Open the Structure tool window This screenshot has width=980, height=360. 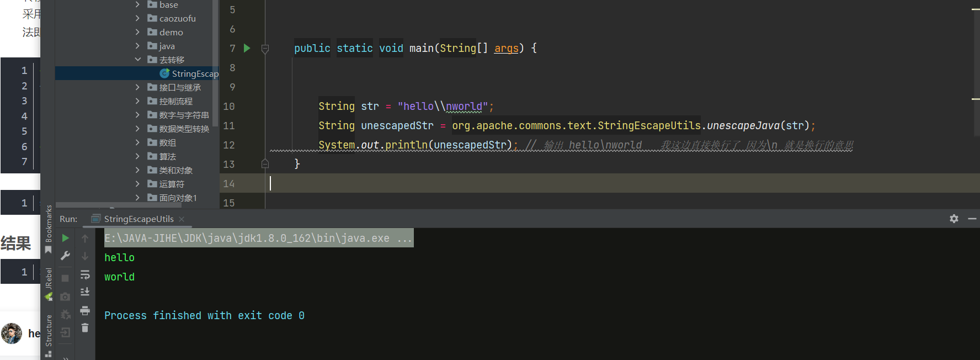click(49, 330)
